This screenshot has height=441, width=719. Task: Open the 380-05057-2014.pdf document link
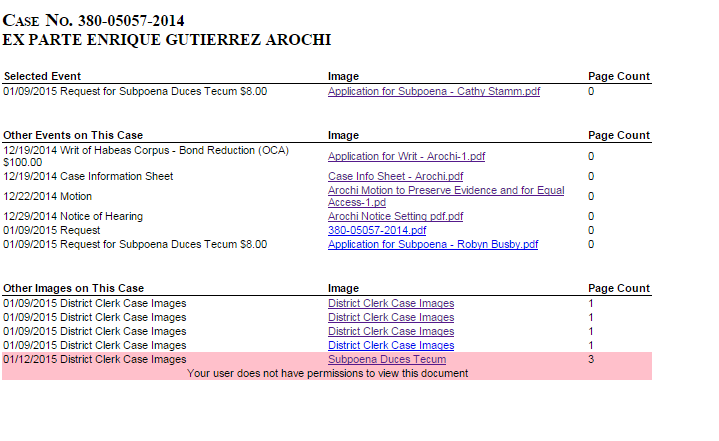pos(369,230)
